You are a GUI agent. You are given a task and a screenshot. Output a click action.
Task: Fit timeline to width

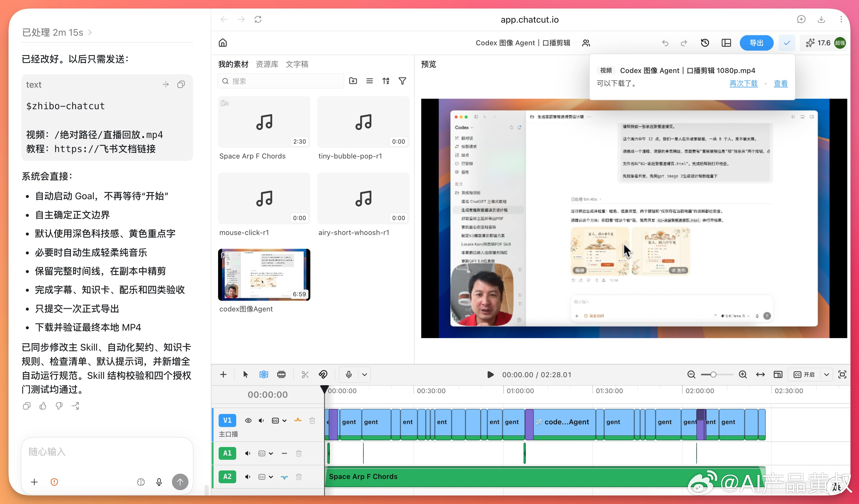pos(760,375)
